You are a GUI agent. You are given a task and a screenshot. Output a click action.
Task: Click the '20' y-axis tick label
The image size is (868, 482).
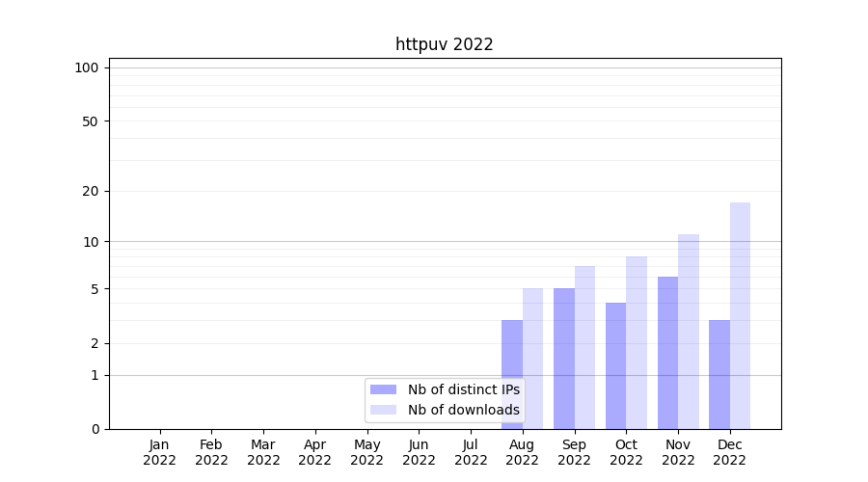(x=91, y=191)
